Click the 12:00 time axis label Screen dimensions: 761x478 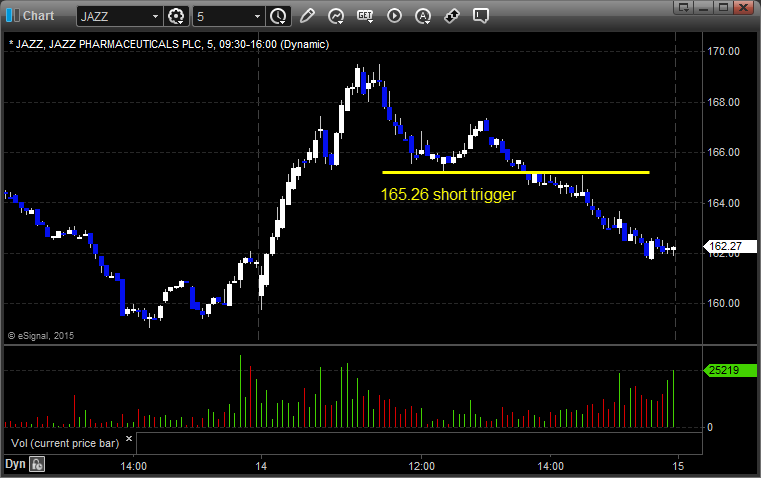tap(421, 466)
